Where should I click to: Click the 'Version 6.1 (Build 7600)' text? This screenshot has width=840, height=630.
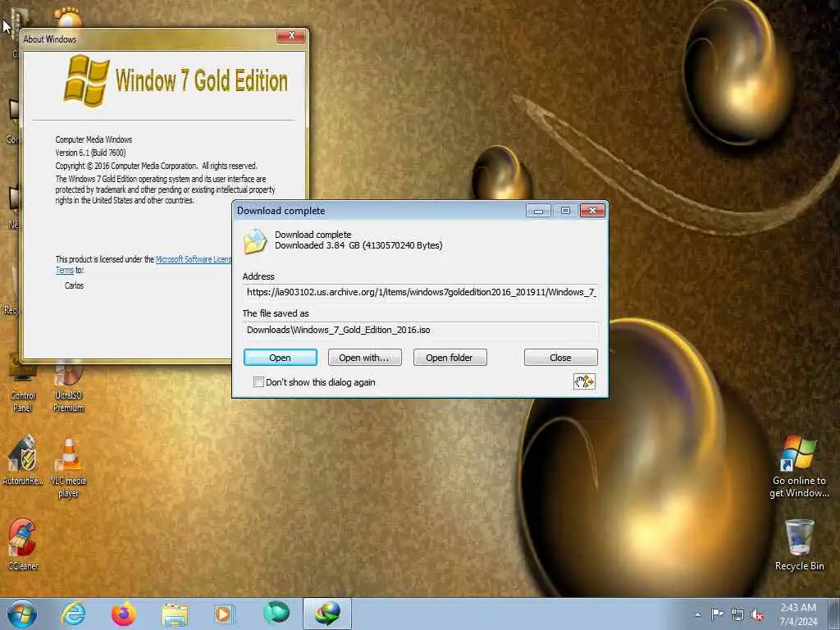[90, 153]
